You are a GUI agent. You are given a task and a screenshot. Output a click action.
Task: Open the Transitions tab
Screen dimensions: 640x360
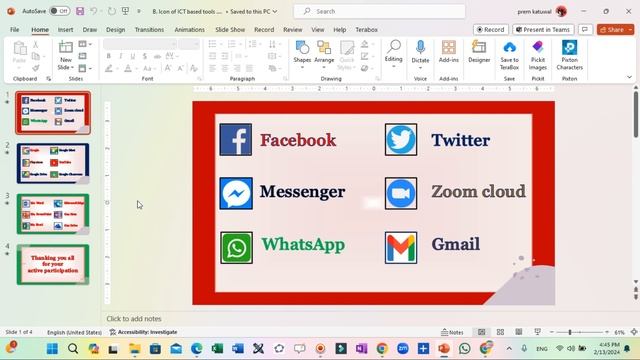tap(149, 29)
